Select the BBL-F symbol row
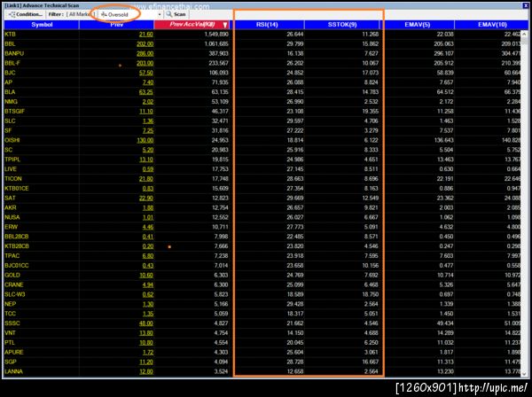532x397 pixels. [262, 63]
